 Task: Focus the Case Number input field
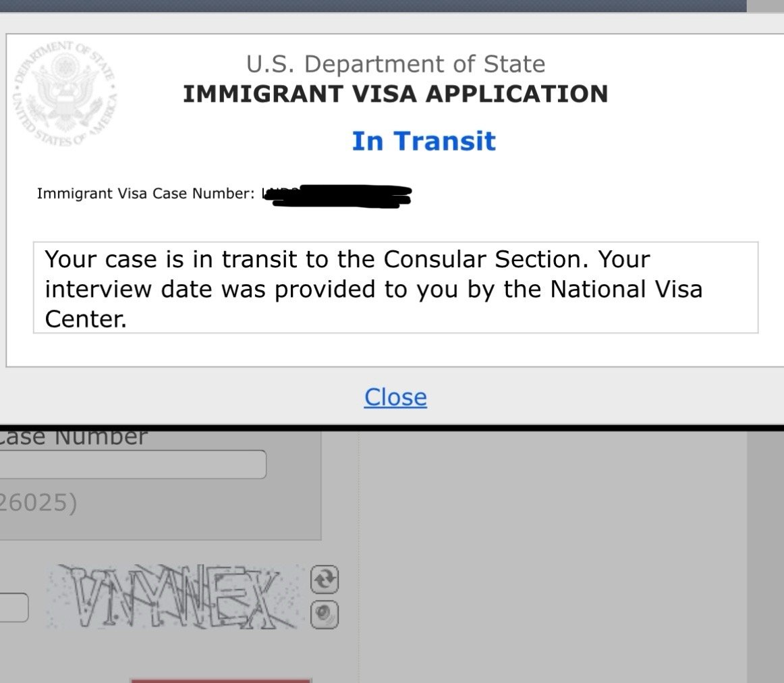132,464
